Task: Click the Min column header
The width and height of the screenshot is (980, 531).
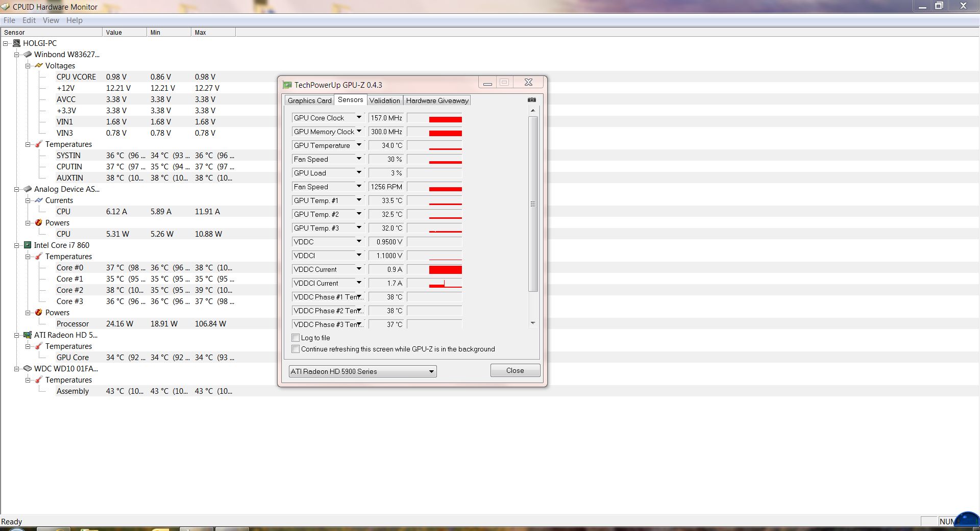Action: coord(169,32)
